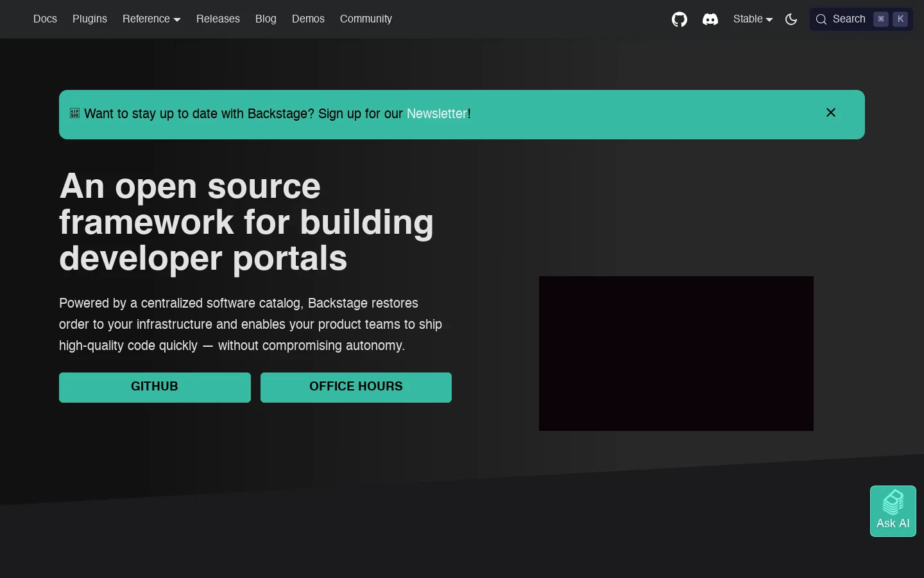Screen dimensions: 924x578
Task: Open the Demos page
Action: 308,19
